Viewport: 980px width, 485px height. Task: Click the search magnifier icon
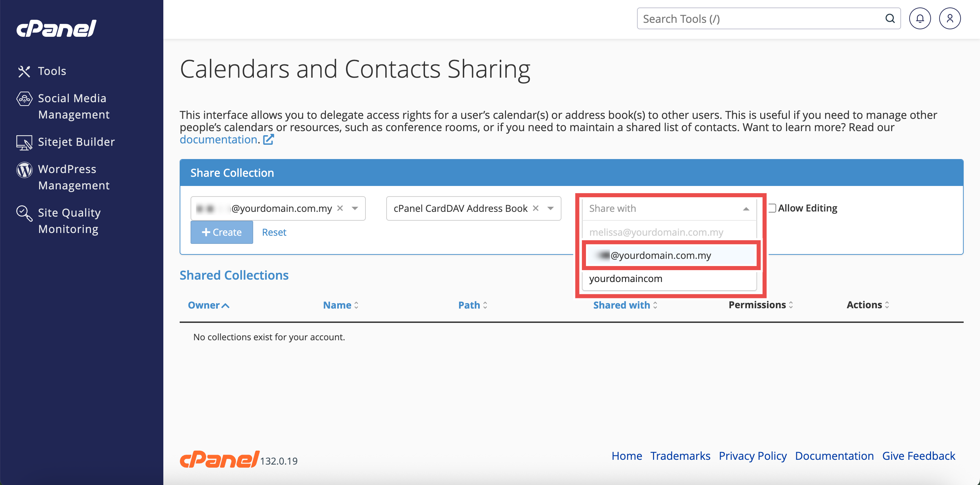click(889, 19)
